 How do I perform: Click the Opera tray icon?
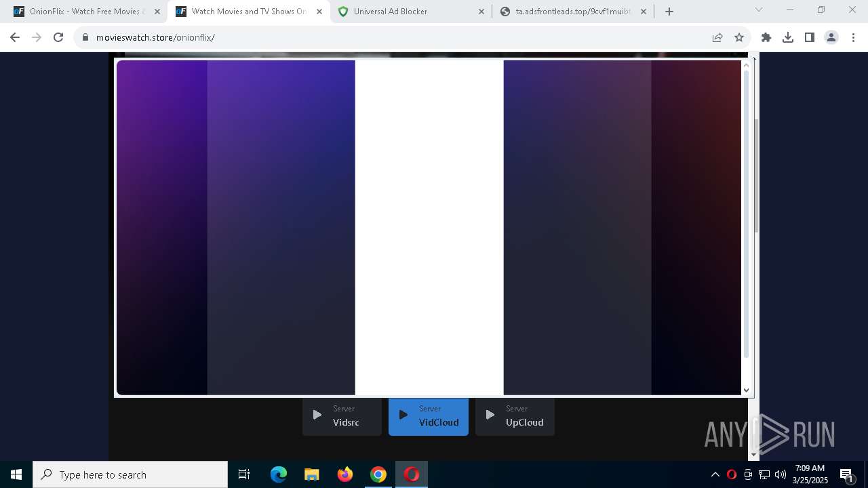[x=731, y=474]
